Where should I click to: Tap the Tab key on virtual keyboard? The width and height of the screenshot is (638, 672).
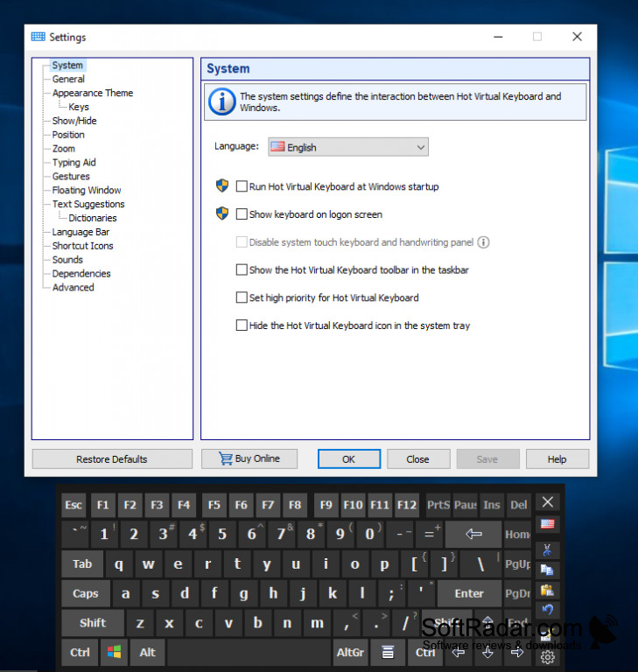pyautogui.click(x=82, y=563)
